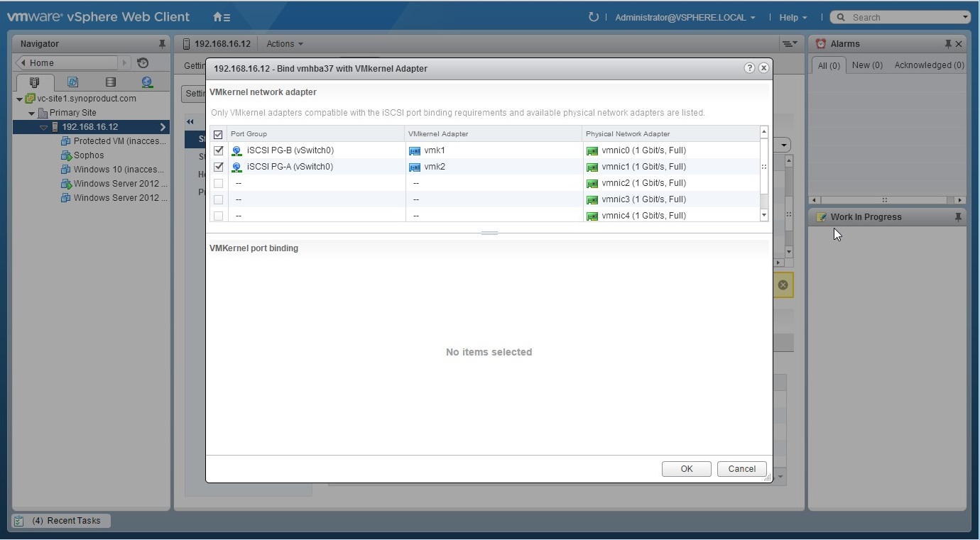
Task: Click the OK button to bind the adapters
Action: (x=685, y=468)
